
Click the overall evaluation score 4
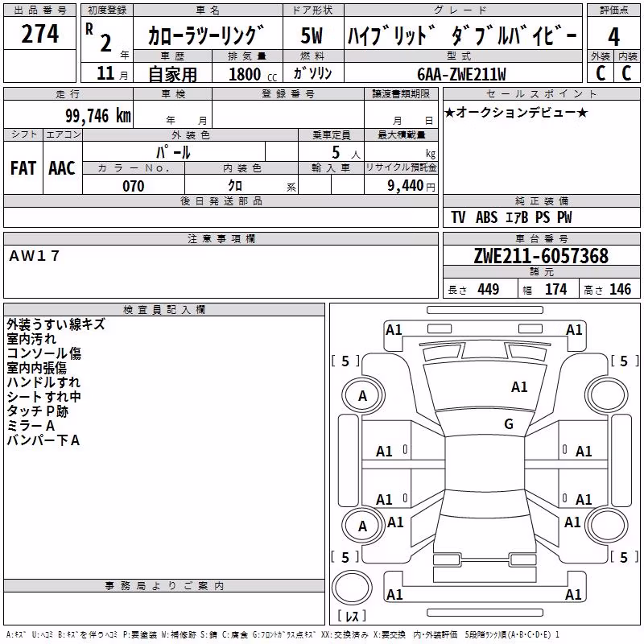pos(613,36)
